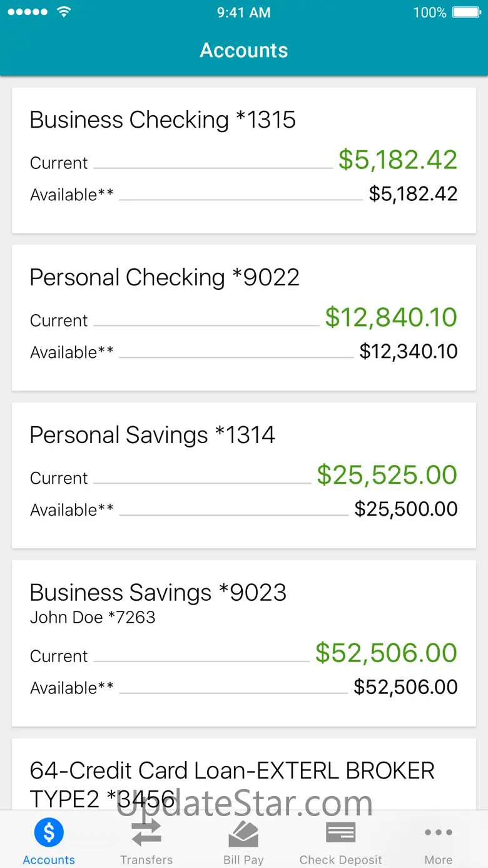
Task: Tap the Accounts header title
Action: (244, 51)
